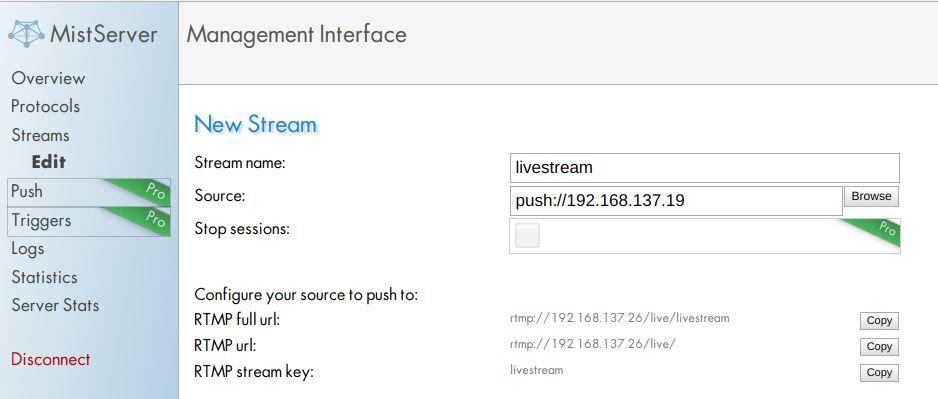Copy the RTMP url value
938x399 pixels.
tap(879, 346)
